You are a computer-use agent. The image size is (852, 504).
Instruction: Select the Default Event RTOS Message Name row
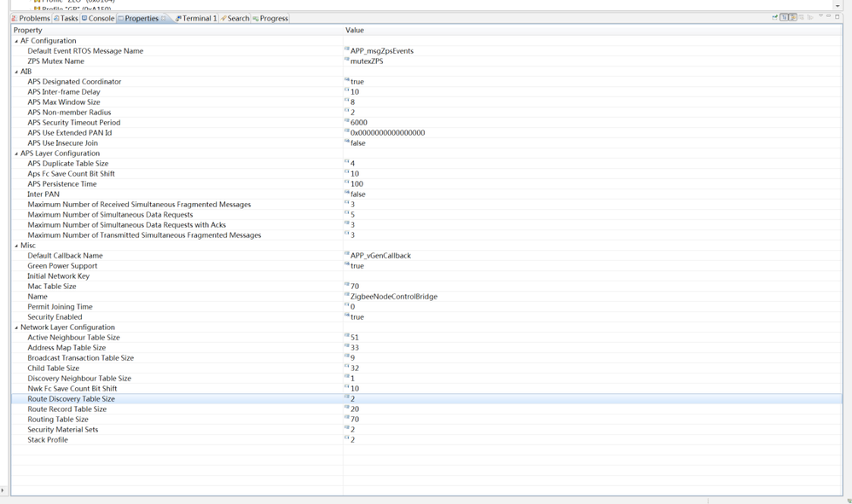coord(85,51)
